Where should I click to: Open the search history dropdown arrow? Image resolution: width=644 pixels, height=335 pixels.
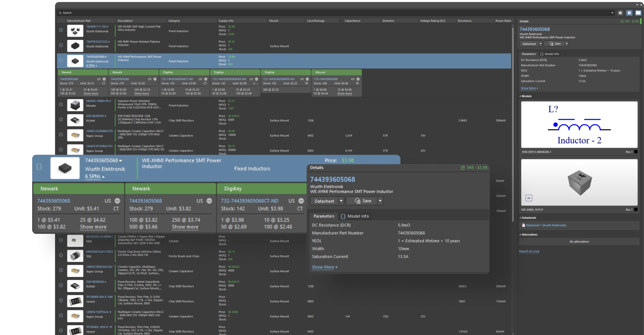612,13
